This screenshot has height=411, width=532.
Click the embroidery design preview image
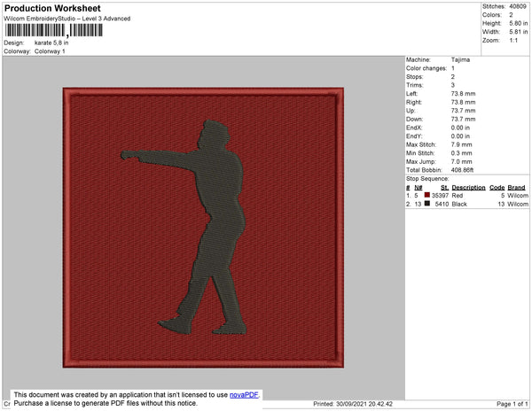tap(203, 228)
